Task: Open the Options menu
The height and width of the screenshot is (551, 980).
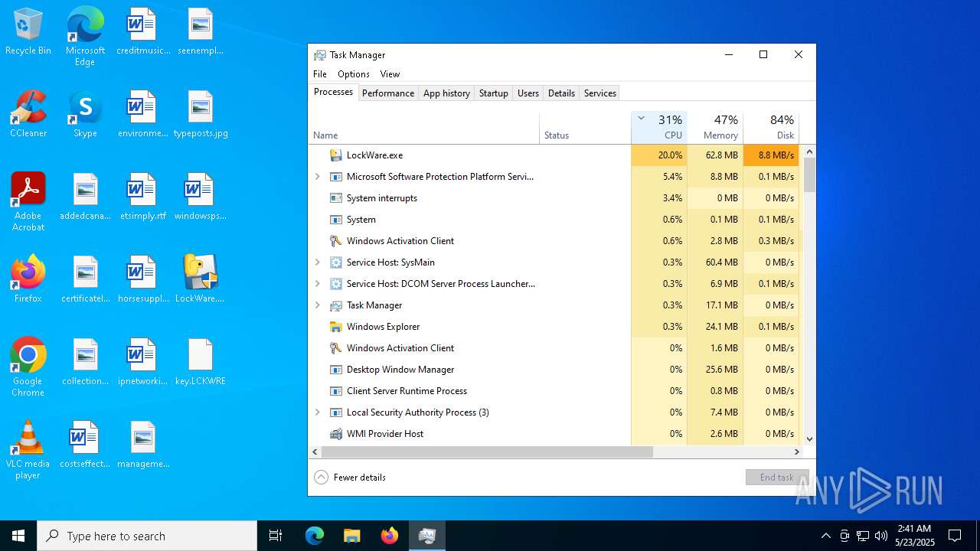Action: point(354,74)
